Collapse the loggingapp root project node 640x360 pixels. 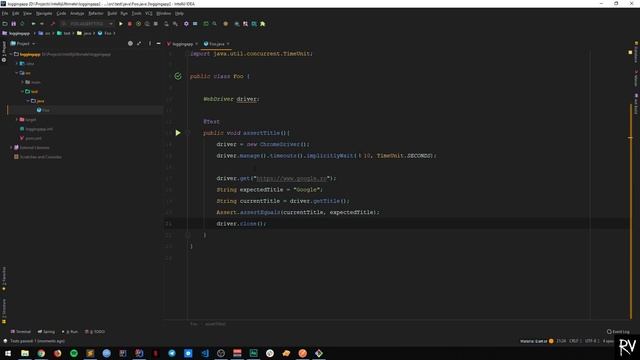pyautogui.click(x=11, y=54)
